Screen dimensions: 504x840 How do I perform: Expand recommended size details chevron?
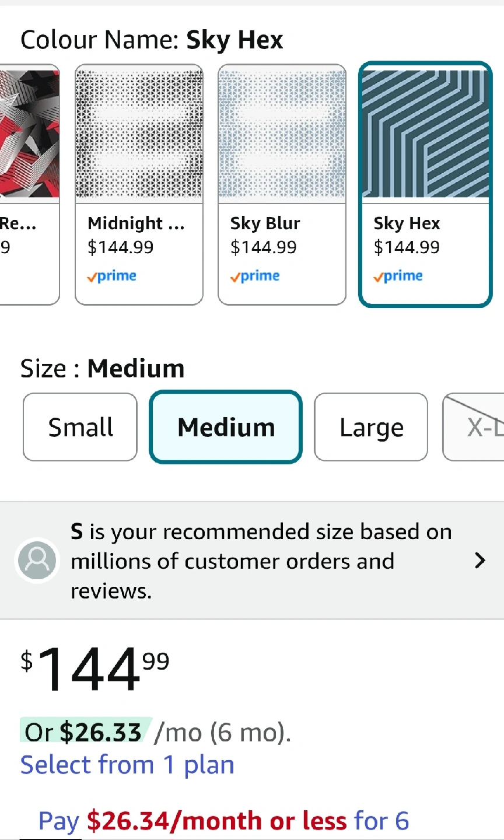(x=480, y=561)
